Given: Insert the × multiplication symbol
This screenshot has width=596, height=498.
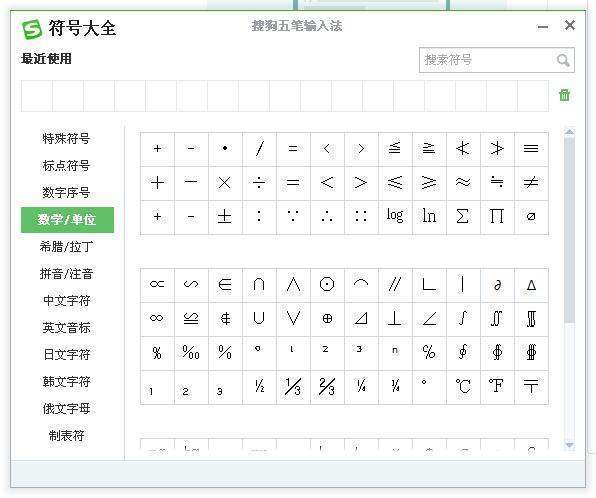Looking at the screenshot, I should (x=225, y=183).
